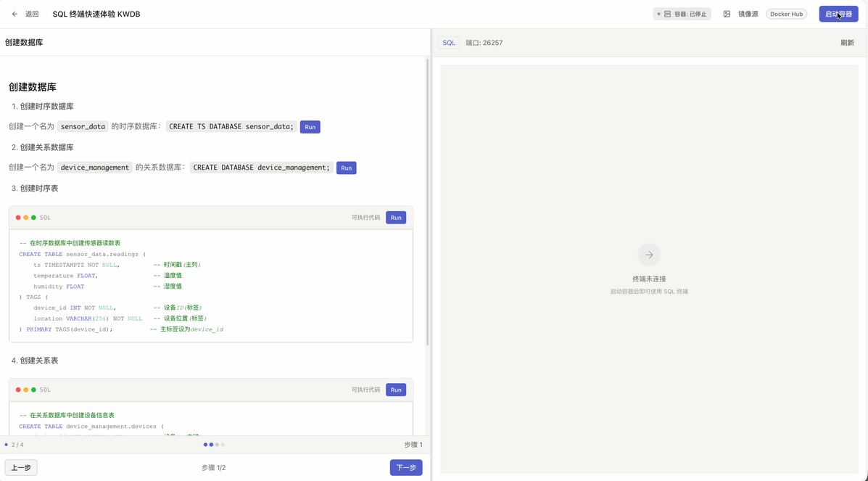Viewport: 868px width, 481px height.
Task: Click Run on the 创建时序表 SQL block
Action: point(395,217)
